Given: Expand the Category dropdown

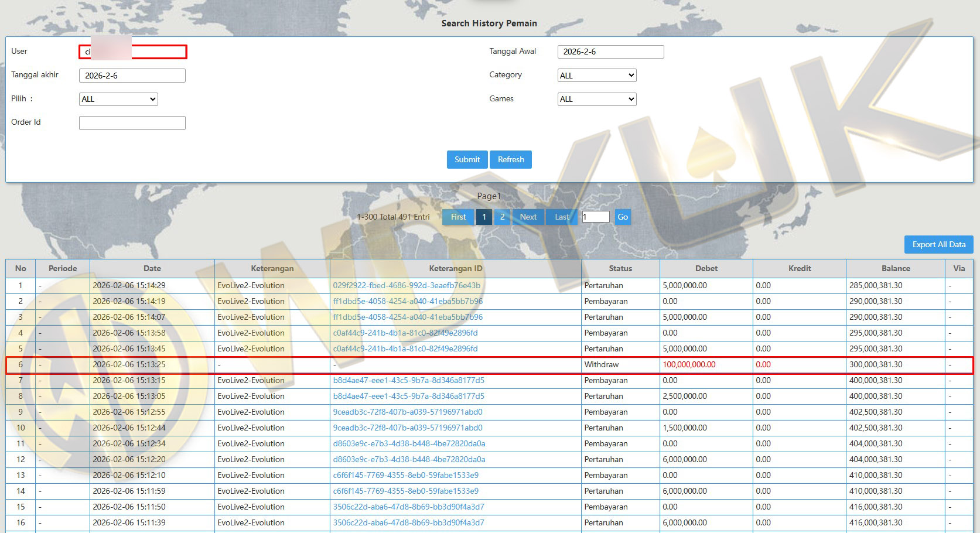Looking at the screenshot, I should pyautogui.click(x=596, y=75).
